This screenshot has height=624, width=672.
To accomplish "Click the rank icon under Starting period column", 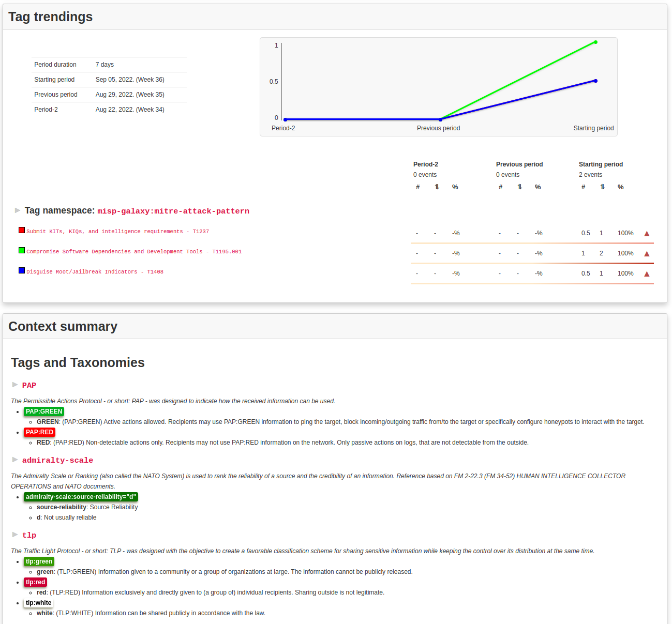I will (602, 187).
